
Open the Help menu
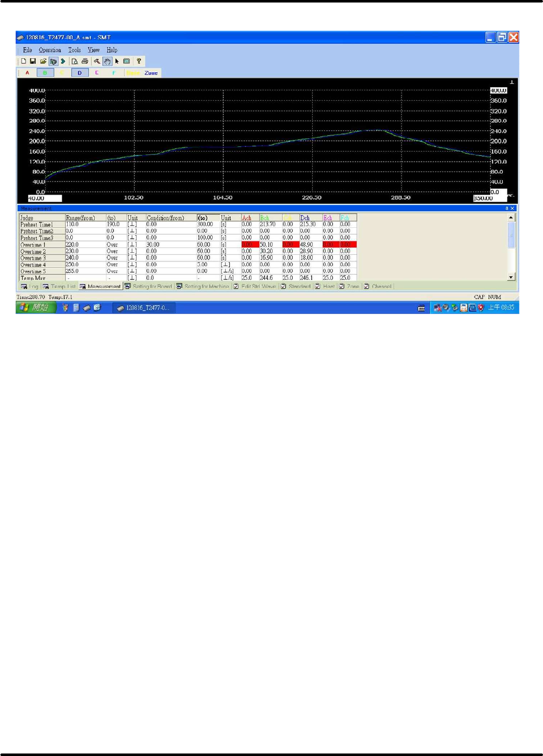[x=112, y=50]
